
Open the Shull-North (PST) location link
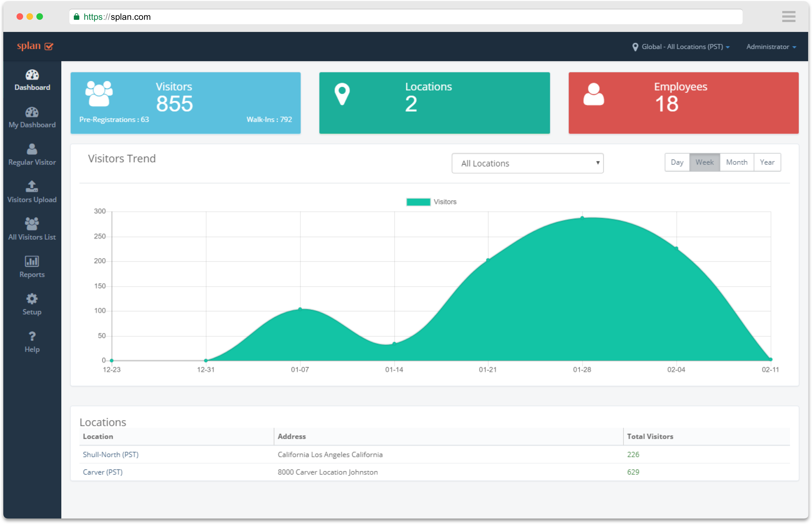(111, 455)
